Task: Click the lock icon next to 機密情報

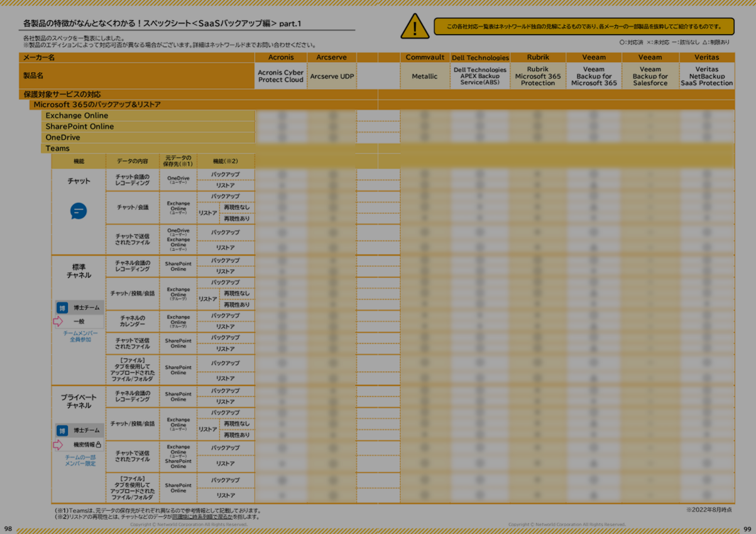Action: coord(99,445)
